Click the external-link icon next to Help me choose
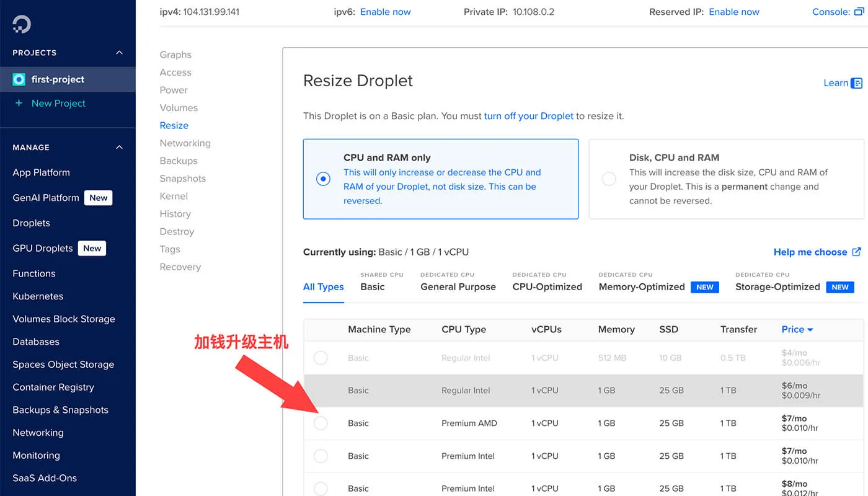This screenshot has width=868, height=496. [x=857, y=252]
